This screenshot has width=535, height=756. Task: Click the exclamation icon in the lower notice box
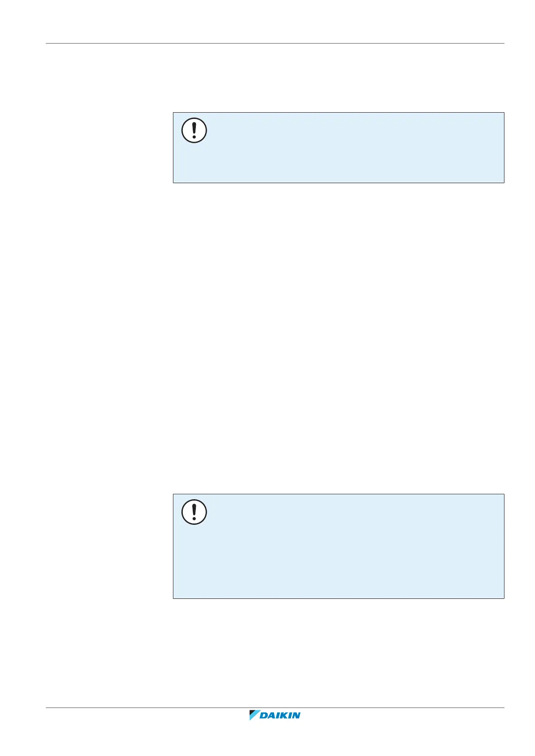[194, 512]
